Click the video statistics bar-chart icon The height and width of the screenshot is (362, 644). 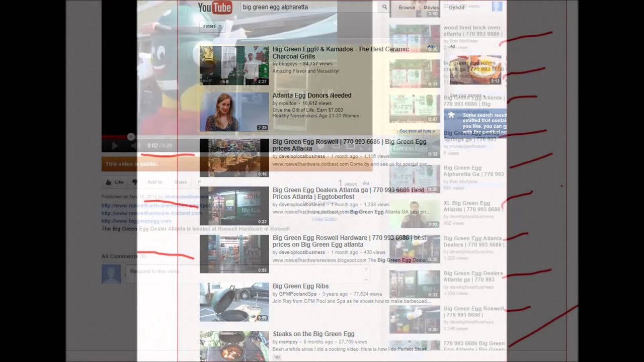367,182
